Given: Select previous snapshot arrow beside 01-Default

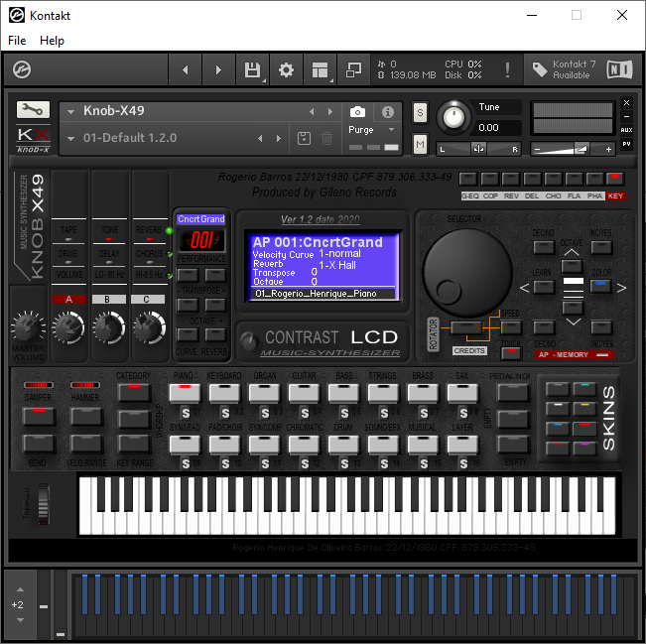Looking at the screenshot, I should click(260, 139).
